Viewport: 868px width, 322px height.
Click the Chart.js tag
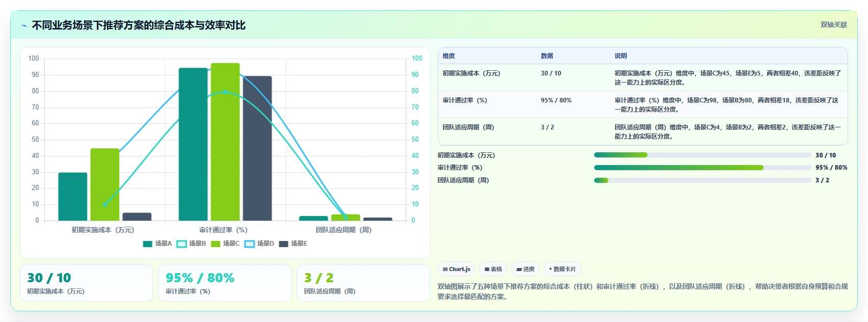[x=457, y=269]
